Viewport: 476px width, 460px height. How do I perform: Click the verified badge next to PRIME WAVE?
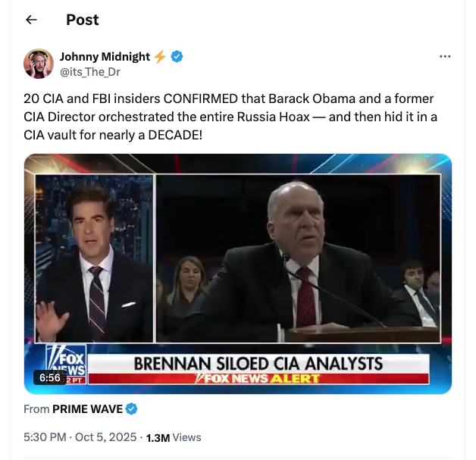[131, 409]
